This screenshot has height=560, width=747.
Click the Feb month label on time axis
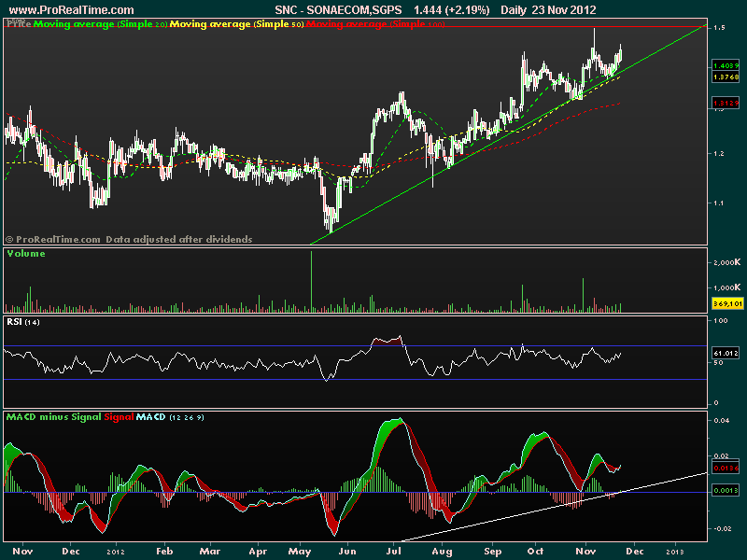165,552
